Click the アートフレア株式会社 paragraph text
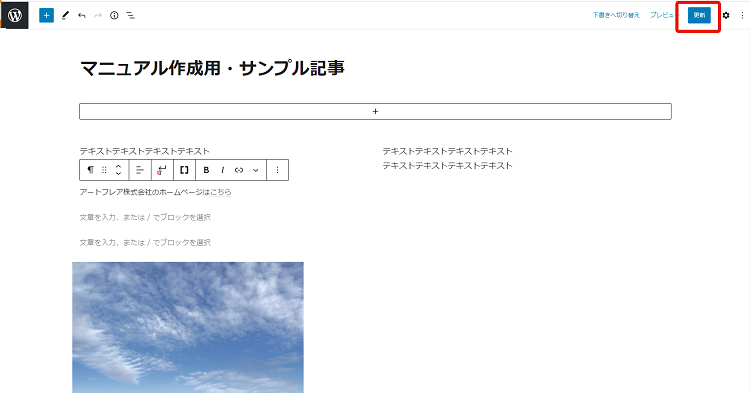The width and height of the screenshot is (750, 393). click(x=155, y=192)
